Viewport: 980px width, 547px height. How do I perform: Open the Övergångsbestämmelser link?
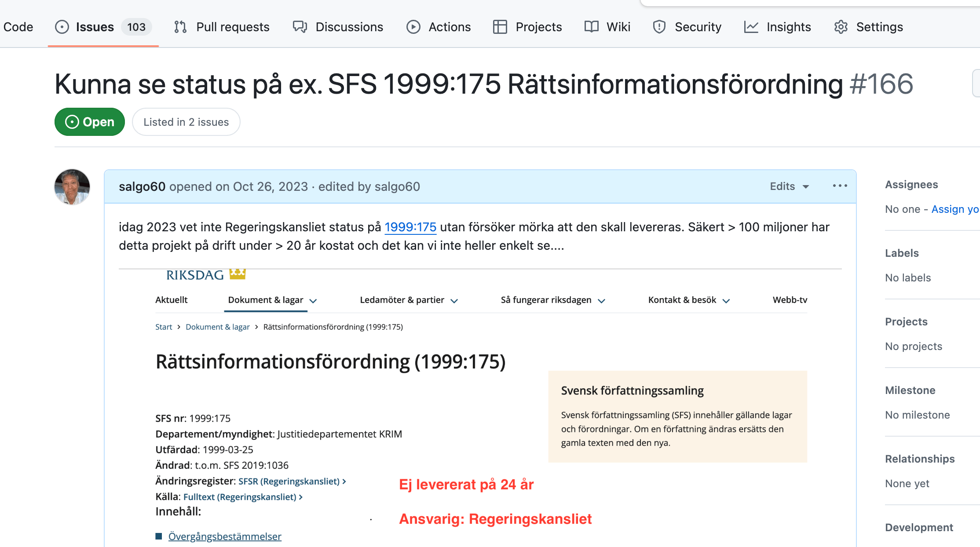(x=225, y=536)
